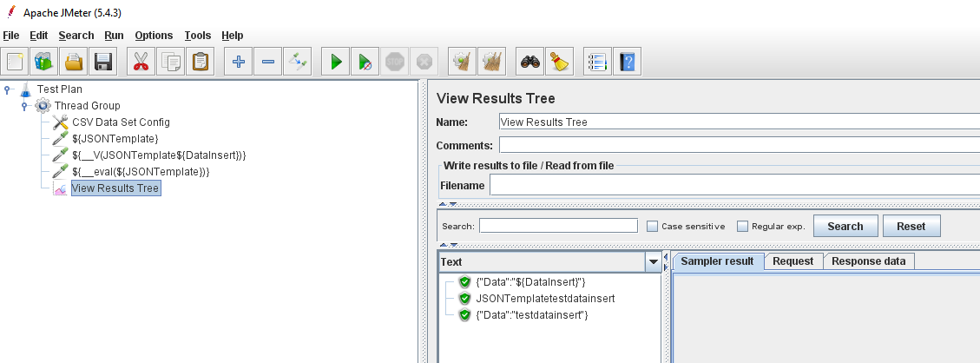The image size is (980, 363).
Task: Click the Search text input field
Action: (x=558, y=226)
